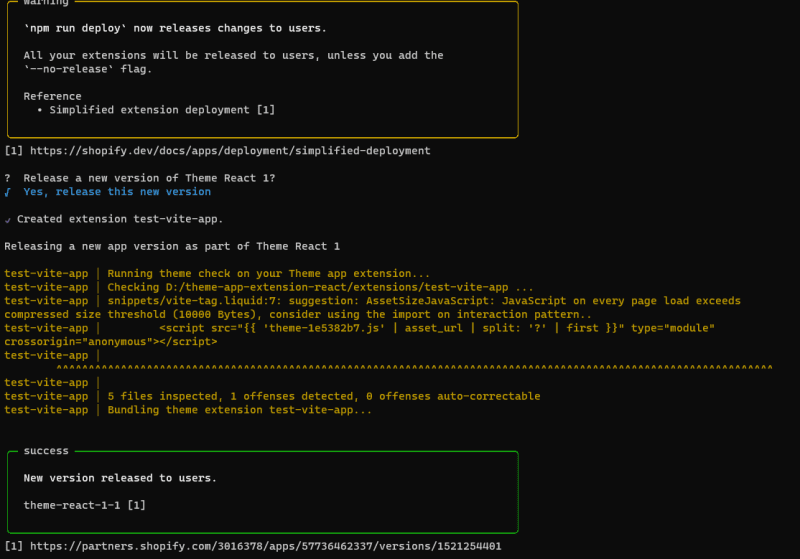
Task: Click 'Yes, release this new version' answer
Action: (x=117, y=192)
